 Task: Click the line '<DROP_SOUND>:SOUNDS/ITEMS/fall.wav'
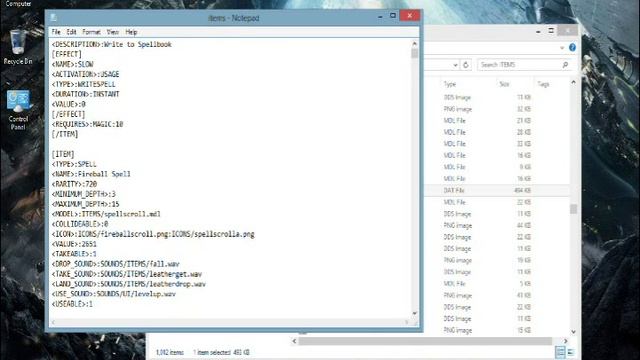pyautogui.click(x=116, y=264)
